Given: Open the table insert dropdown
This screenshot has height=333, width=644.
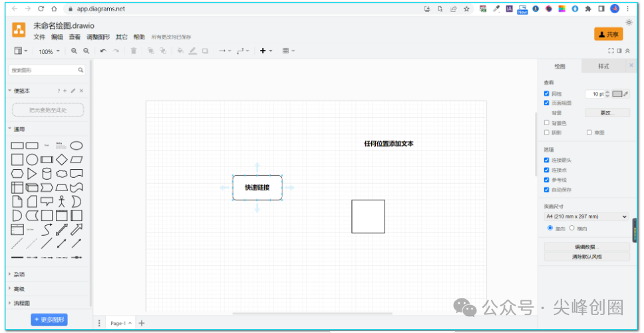Looking at the screenshot, I should [x=289, y=51].
